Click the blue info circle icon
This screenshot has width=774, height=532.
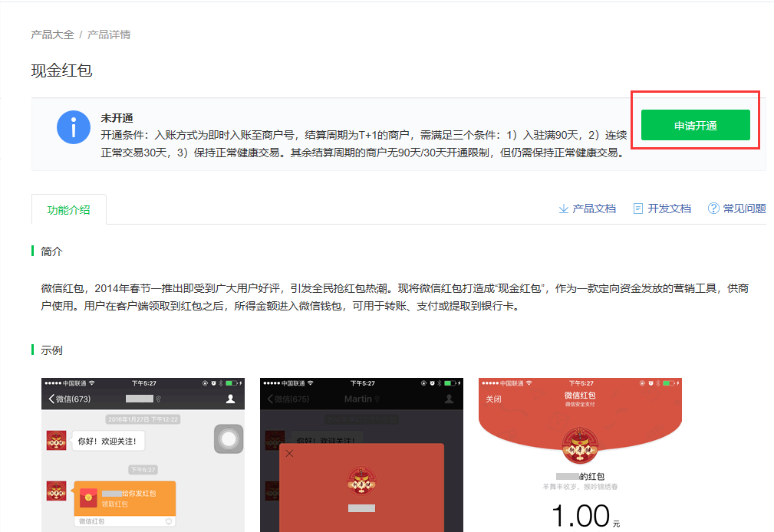(x=74, y=127)
